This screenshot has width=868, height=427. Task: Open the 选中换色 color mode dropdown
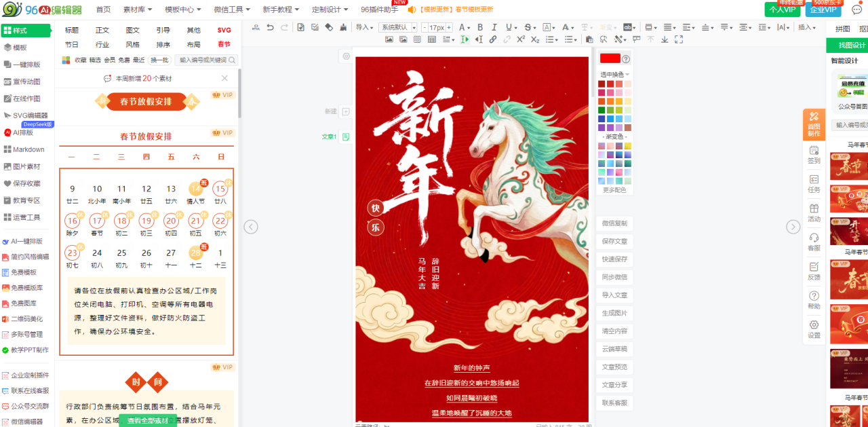tap(614, 74)
